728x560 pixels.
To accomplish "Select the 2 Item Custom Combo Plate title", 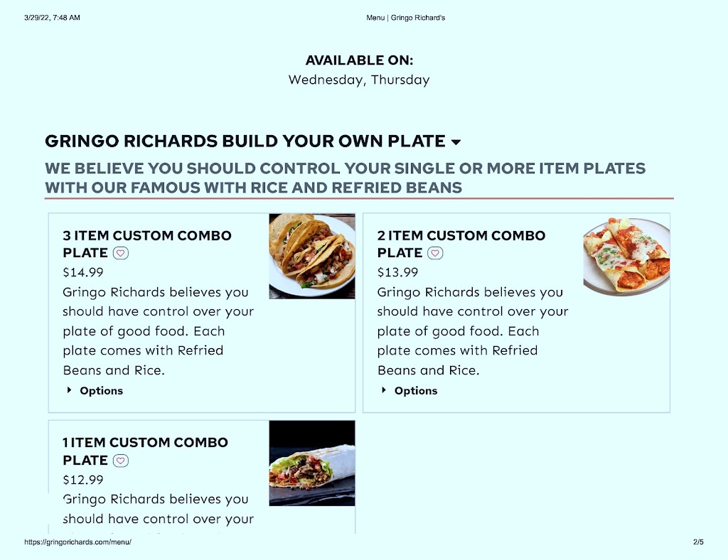I will pos(461,244).
